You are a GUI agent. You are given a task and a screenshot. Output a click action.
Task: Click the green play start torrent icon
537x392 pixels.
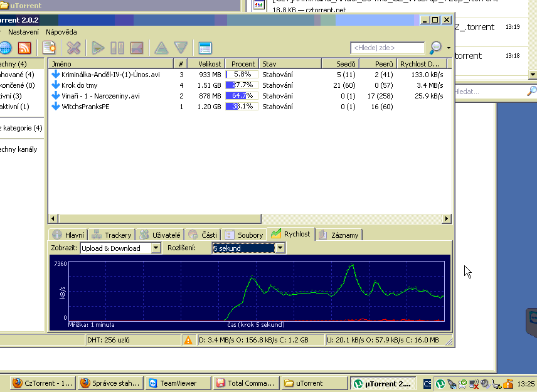pyautogui.click(x=98, y=48)
